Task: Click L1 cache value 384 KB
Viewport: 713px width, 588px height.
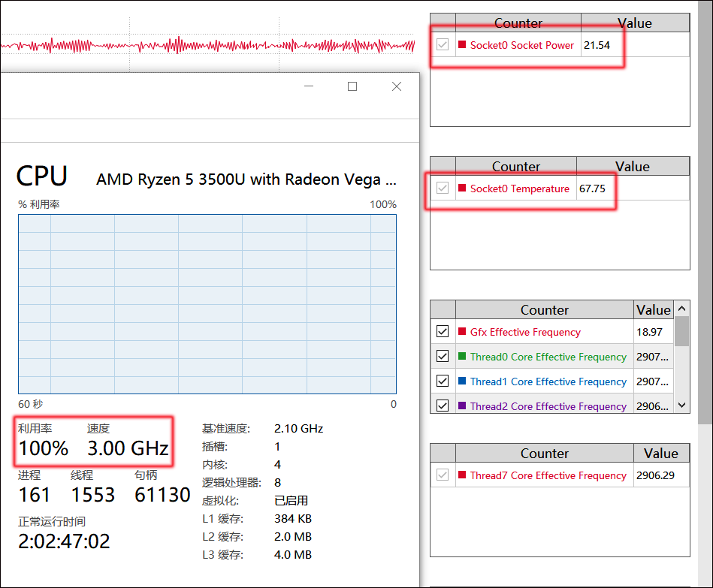Action: click(x=293, y=518)
